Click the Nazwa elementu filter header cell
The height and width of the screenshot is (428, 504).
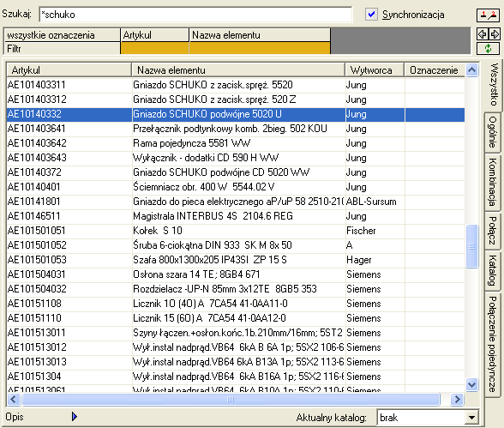tap(260, 35)
